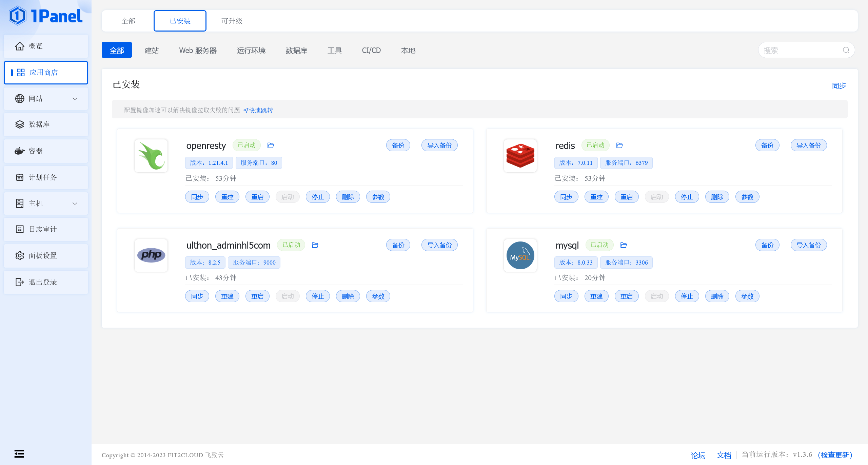Expand the 网站 sidebar submenu chevron
The width and height of the screenshot is (868, 465).
pyautogui.click(x=75, y=99)
